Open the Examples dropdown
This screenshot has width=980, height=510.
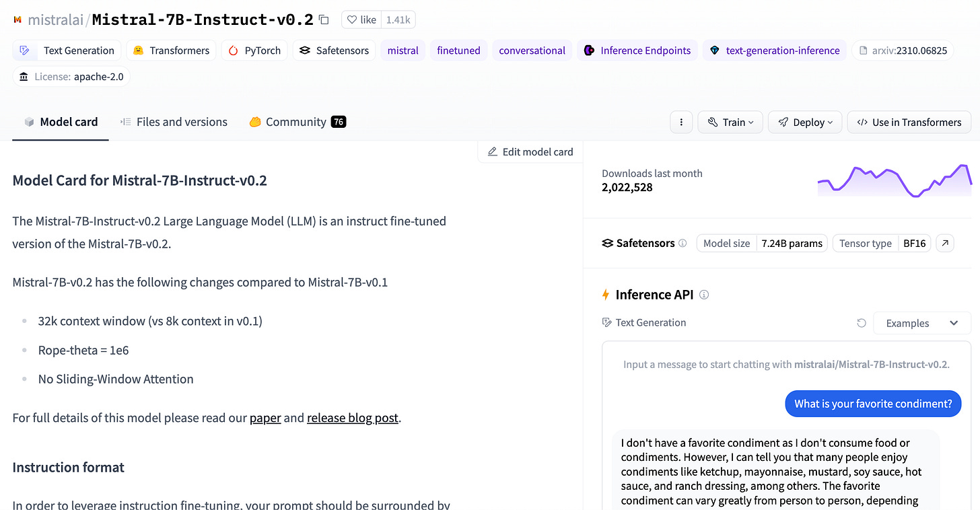point(921,323)
